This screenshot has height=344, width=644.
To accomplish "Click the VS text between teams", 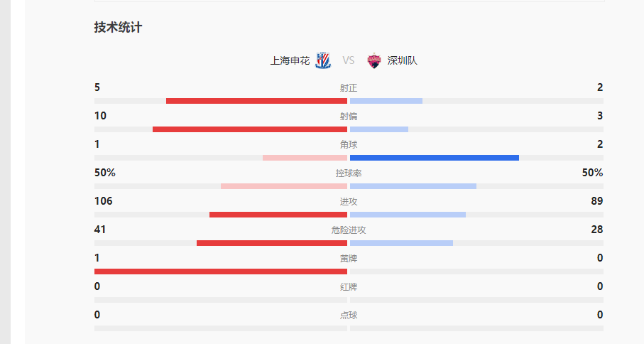I will point(349,60).
